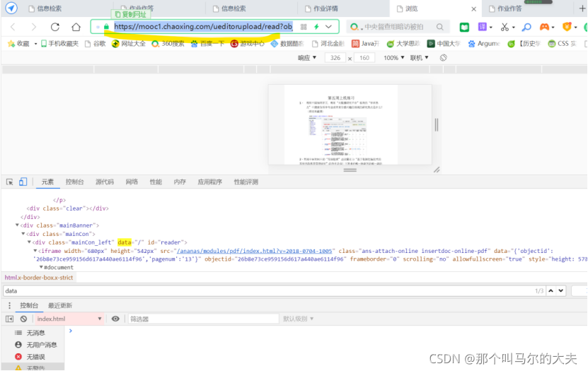Open the purple translate extension
Screen dimensions: 588x371
(x=482, y=27)
